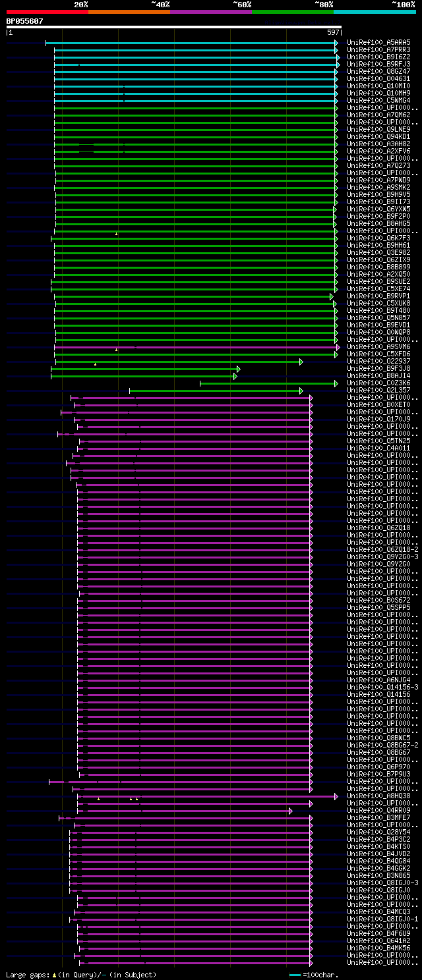
Task: Select the UniRef100_A2XFV6 label
Action: (378, 151)
